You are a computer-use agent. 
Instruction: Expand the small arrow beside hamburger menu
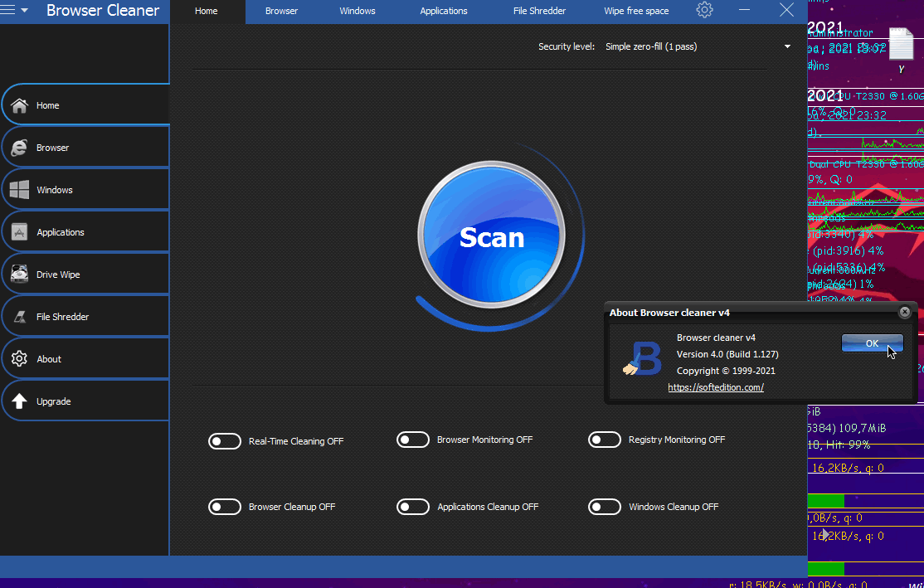24,11
